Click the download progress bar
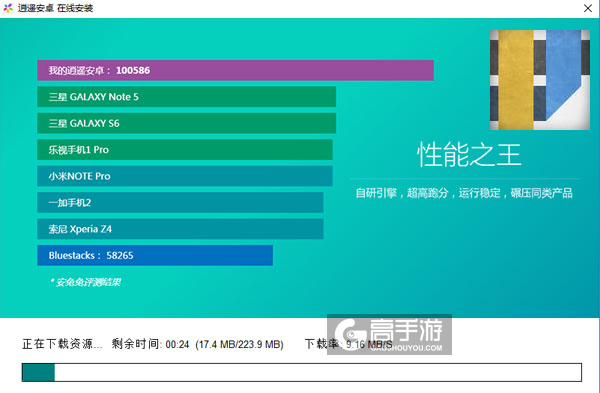The image size is (600, 393). 302,372
